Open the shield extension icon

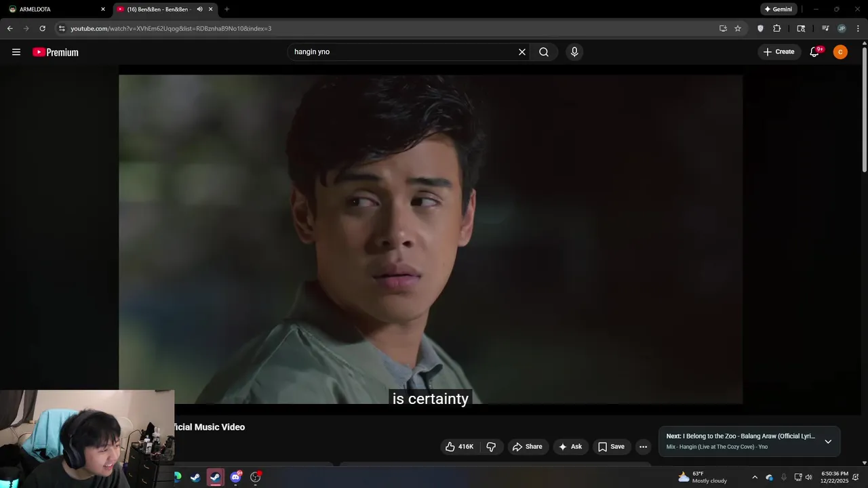coord(760,28)
